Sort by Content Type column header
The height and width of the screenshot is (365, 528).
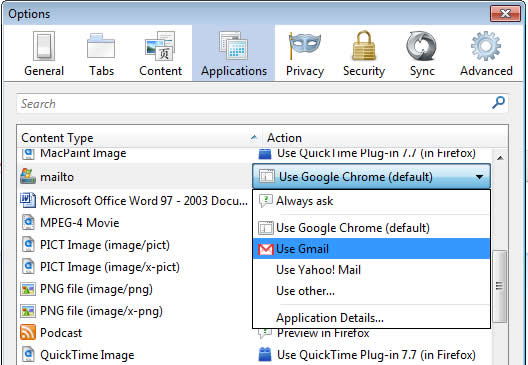coord(139,137)
